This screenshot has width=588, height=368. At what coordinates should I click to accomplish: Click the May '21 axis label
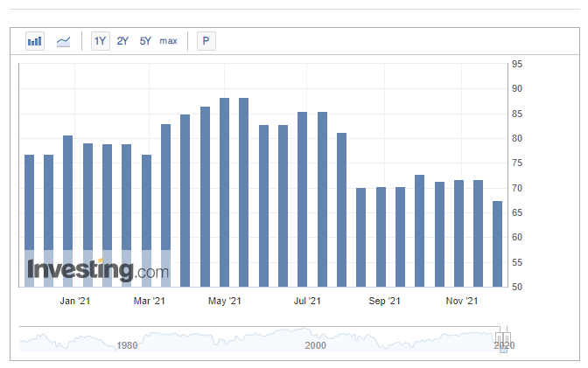coord(225,301)
